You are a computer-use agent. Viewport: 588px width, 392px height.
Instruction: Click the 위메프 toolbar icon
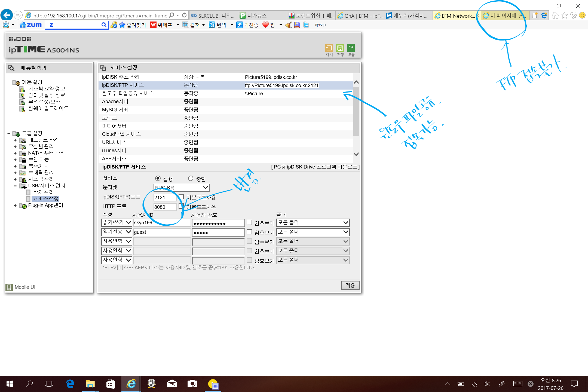click(x=153, y=25)
